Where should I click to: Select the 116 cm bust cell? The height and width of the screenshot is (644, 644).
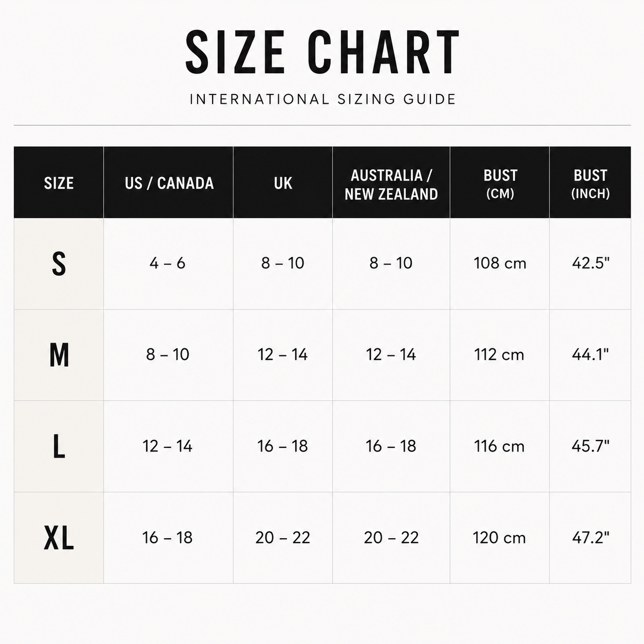pos(500,446)
